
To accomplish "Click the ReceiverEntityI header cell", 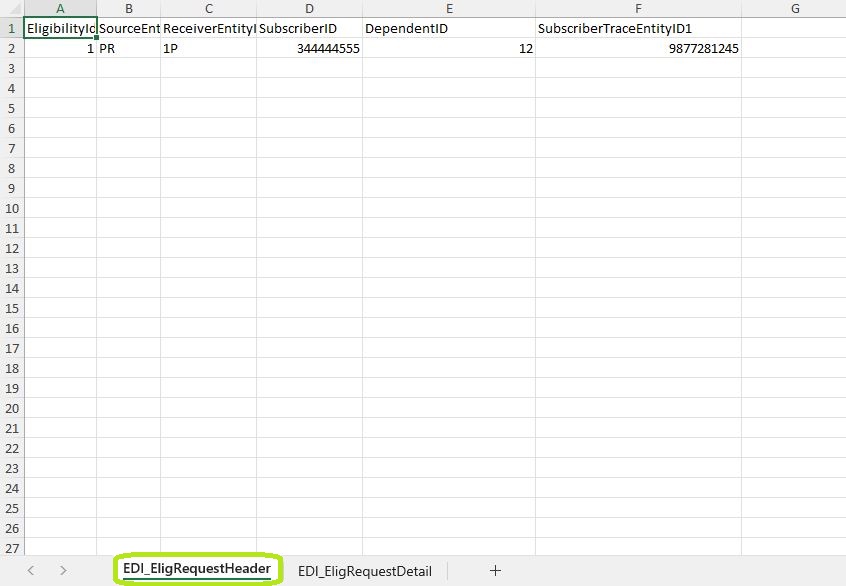I will [x=208, y=28].
